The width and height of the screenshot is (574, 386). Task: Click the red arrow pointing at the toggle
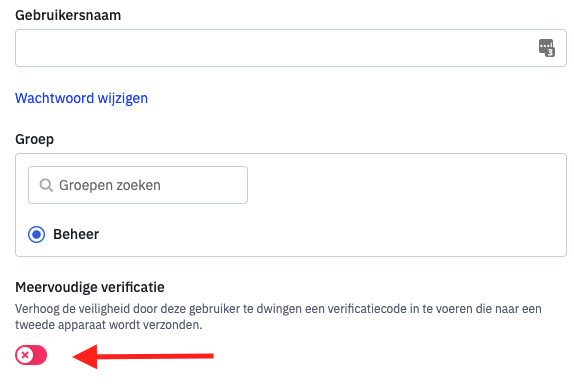(x=143, y=356)
